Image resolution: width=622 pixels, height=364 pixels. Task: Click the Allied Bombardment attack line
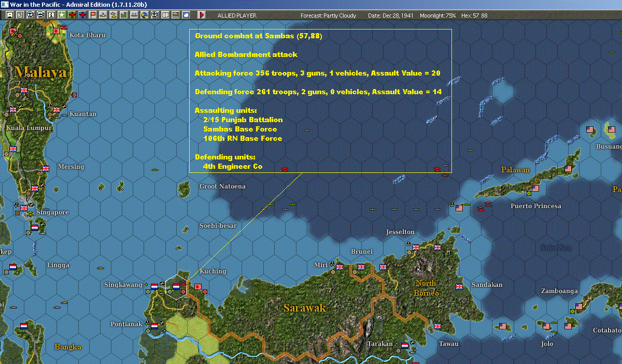click(x=246, y=54)
